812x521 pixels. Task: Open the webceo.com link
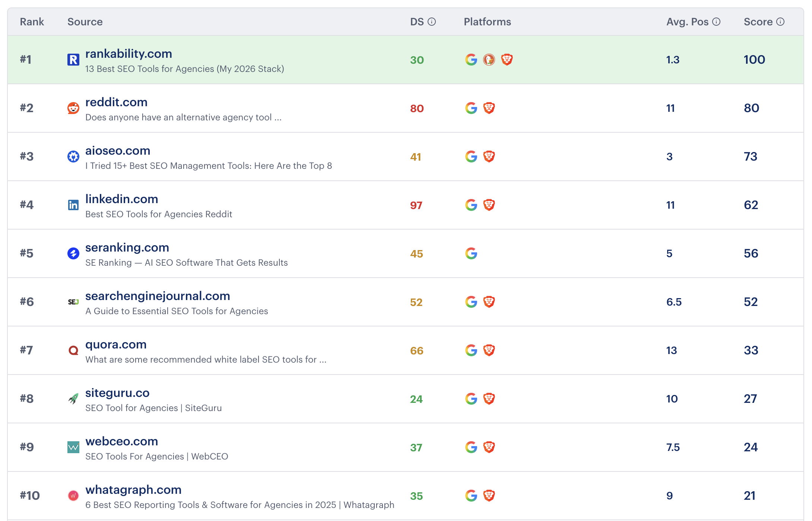(121, 441)
